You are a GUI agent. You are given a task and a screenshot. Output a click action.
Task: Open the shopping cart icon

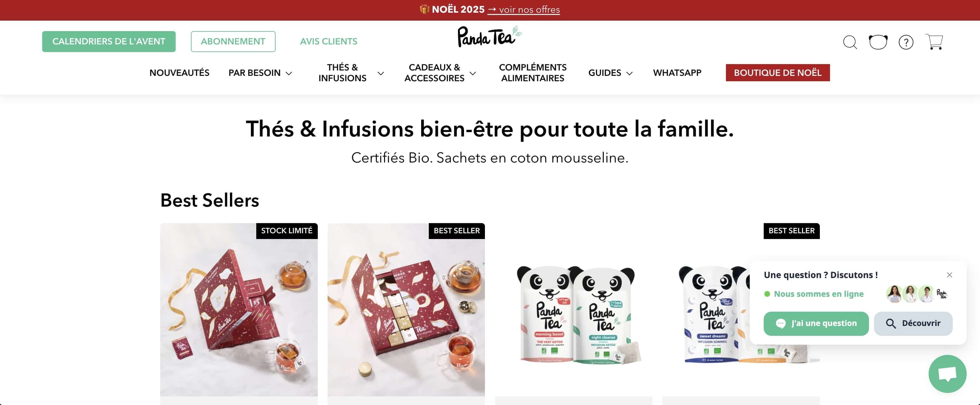(934, 42)
